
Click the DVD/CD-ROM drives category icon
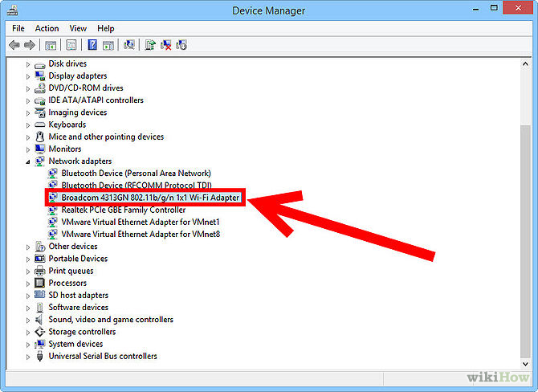click(40, 88)
